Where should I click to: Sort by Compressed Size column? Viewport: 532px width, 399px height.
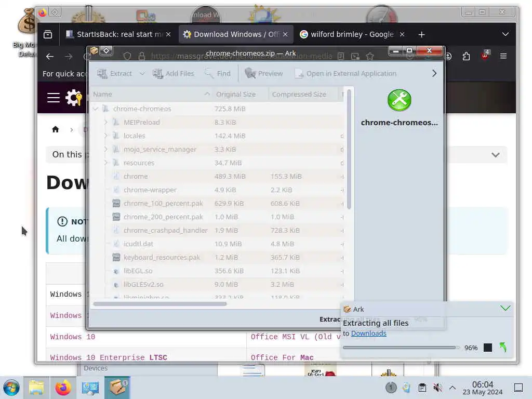tap(303, 95)
